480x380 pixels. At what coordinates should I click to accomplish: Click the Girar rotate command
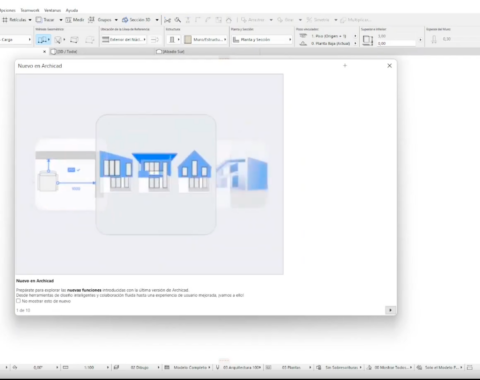point(285,20)
